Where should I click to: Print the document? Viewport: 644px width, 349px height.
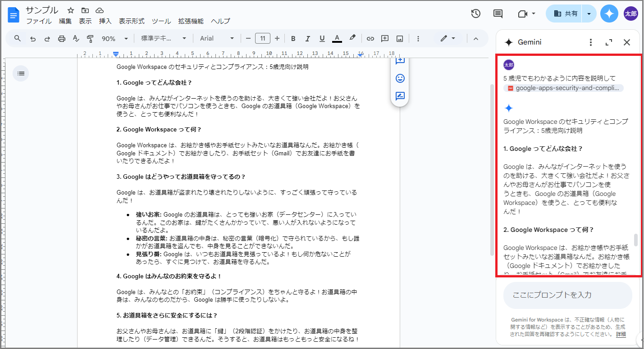pyautogui.click(x=62, y=39)
